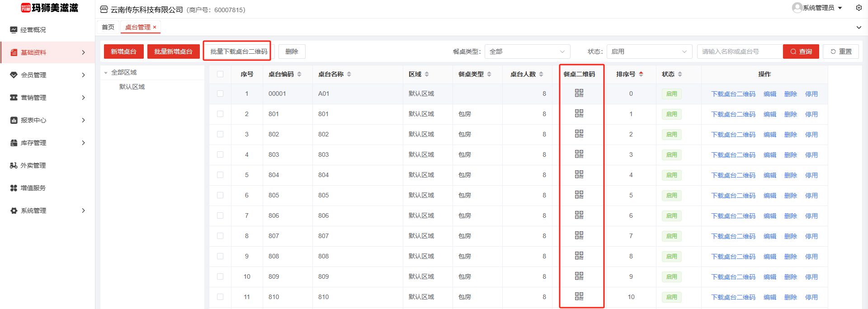Select checkbox for row 807
868x309 pixels.
(220, 236)
